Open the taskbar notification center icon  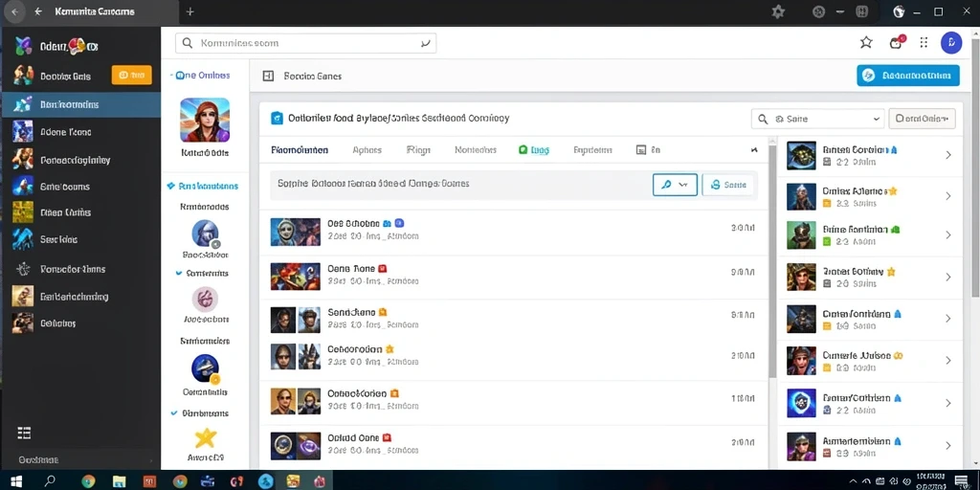(x=961, y=480)
